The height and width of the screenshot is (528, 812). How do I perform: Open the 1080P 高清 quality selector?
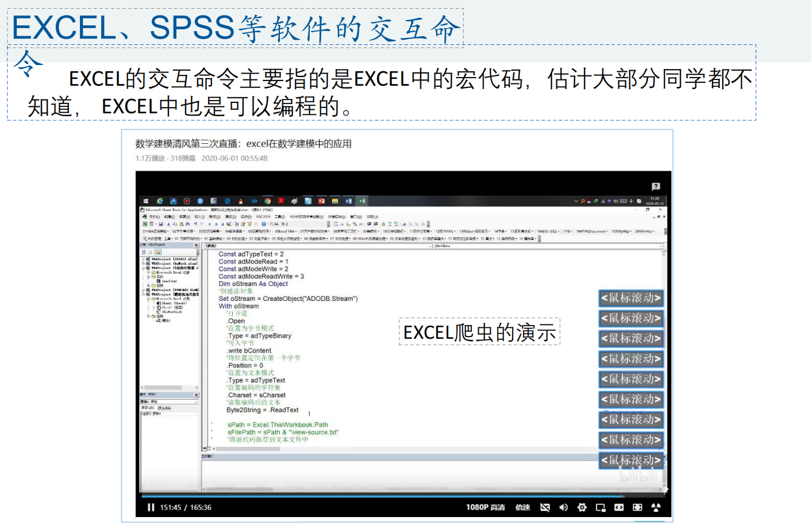point(486,507)
